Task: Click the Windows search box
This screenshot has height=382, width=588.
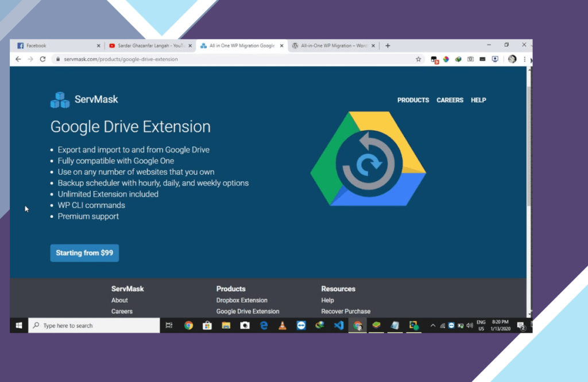Action: tap(94, 325)
